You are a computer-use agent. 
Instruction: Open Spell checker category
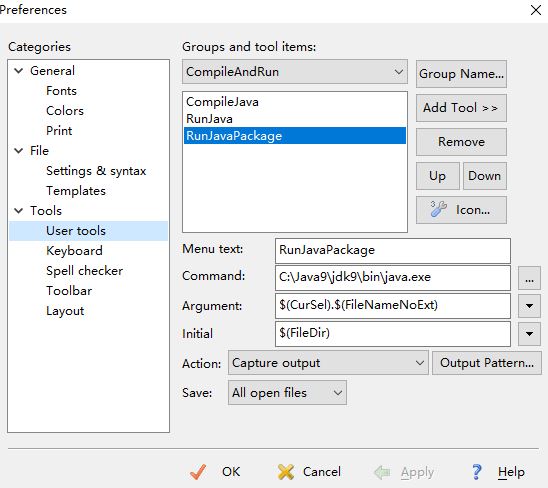click(84, 271)
